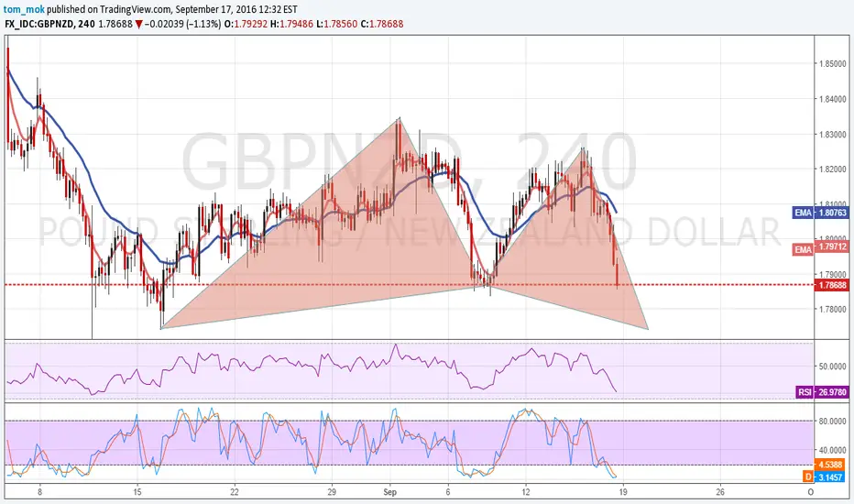Open the tom_mok author profile link
This screenshot has width=854, height=504.
[x=25, y=9]
